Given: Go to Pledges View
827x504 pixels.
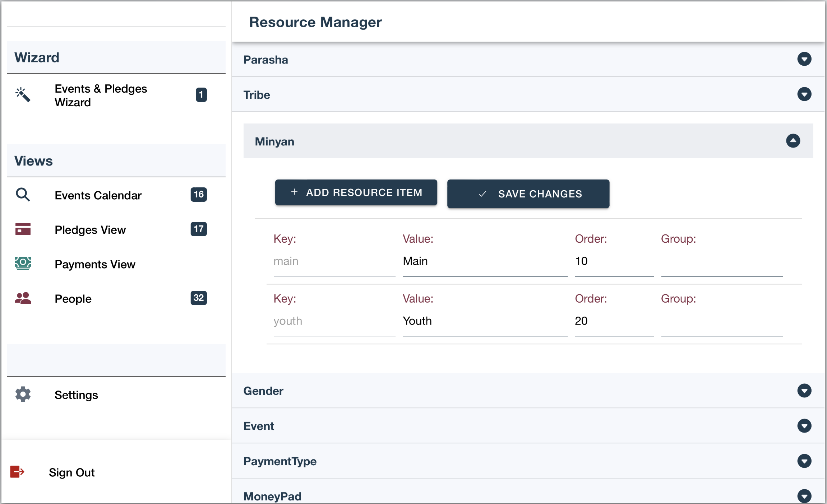Looking at the screenshot, I should [116, 229].
